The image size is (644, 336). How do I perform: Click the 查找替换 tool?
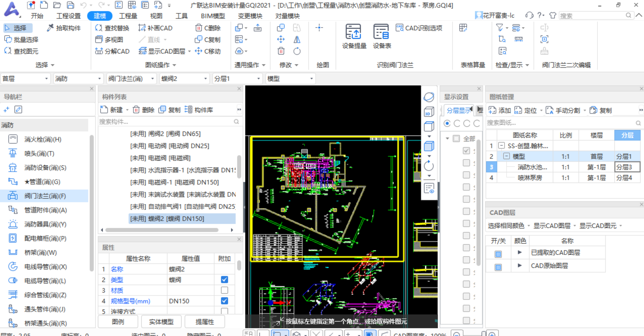pos(112,28)
